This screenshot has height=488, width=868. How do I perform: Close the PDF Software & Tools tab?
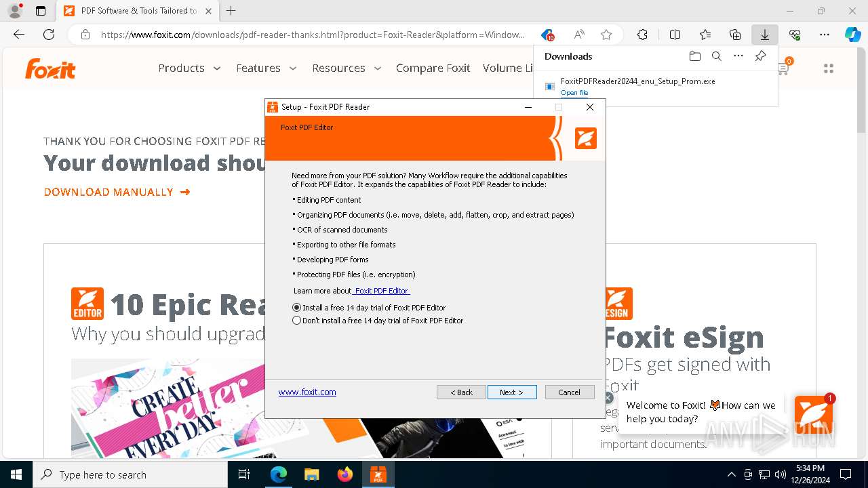pyautogui.click(x=208, y=11)
